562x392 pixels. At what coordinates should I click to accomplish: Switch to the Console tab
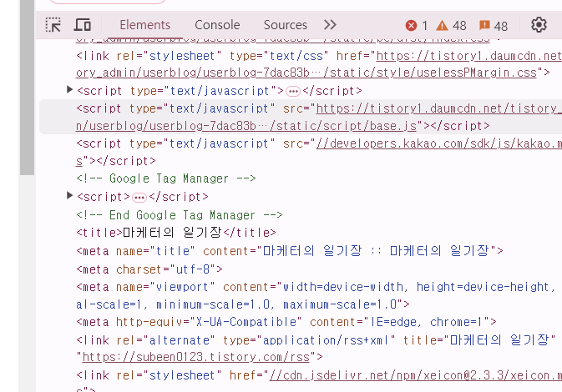[217, 25]
